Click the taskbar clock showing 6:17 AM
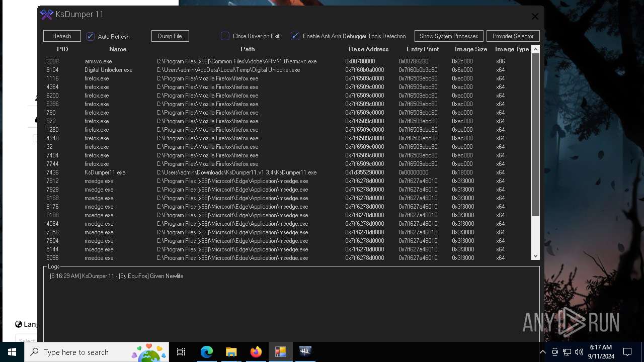This screenshot has width=644, height=362. 601,352
